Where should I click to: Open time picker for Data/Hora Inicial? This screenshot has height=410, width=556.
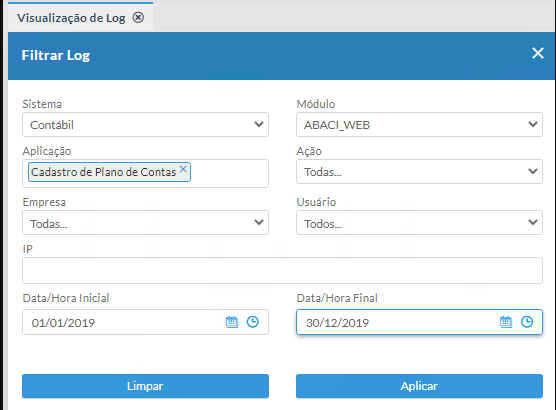point(253,322)
